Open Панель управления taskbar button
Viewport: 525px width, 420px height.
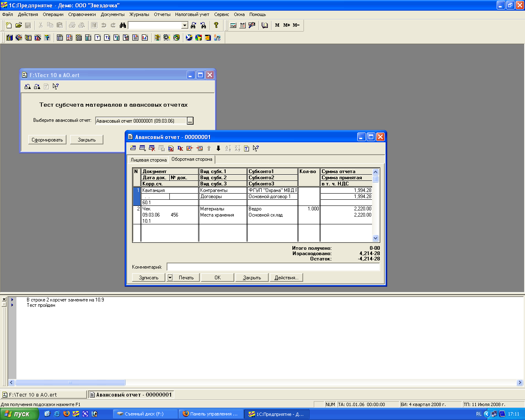pos(211,414)
